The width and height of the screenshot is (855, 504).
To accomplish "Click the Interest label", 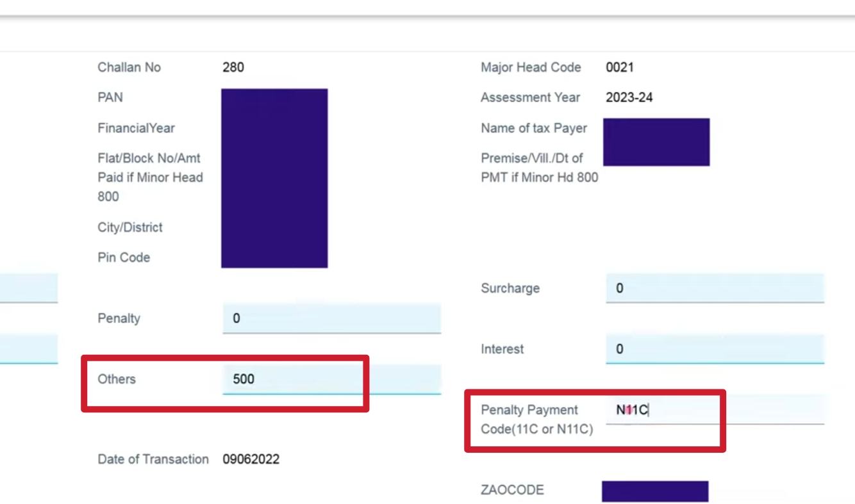I will pos(502,349).
